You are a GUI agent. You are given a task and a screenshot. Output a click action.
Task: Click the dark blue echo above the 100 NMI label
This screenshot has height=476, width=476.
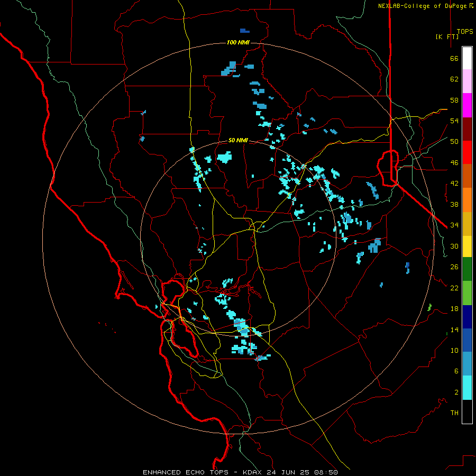tap(245, 31)
